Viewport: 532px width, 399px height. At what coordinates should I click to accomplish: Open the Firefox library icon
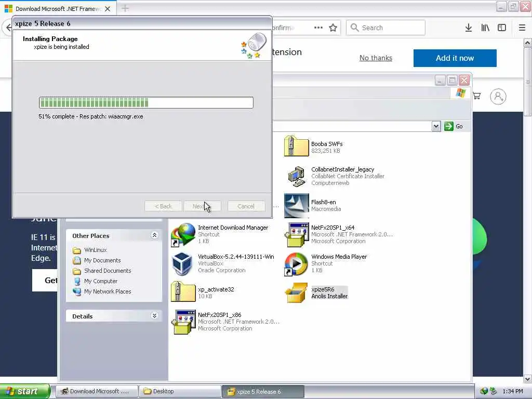[x=485, y=28]
